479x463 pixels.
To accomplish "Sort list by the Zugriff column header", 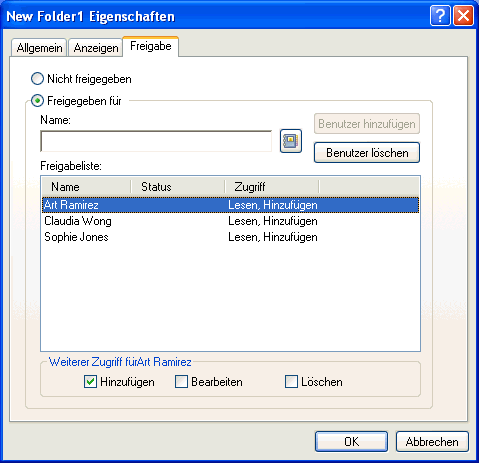I will (x=272, y=187).
